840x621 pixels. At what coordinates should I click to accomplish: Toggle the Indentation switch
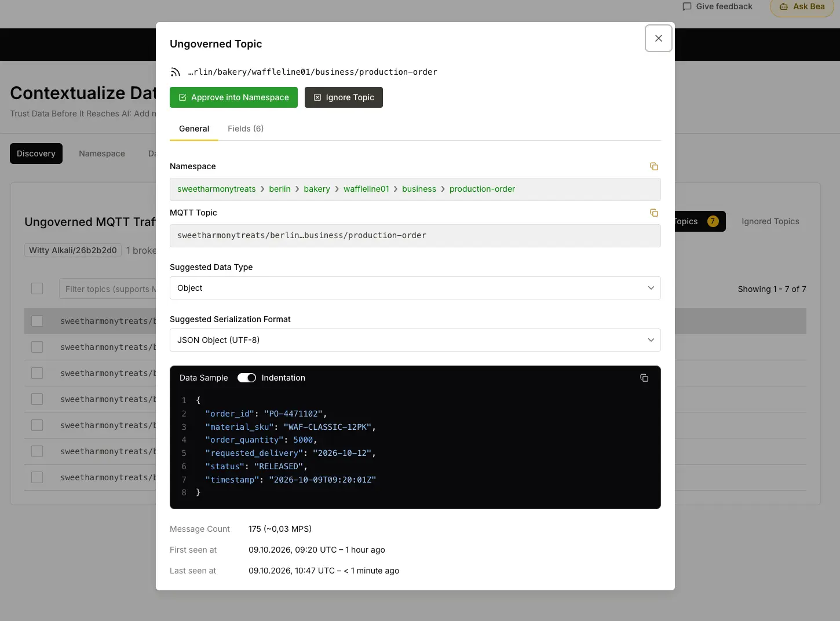point(247,378)
